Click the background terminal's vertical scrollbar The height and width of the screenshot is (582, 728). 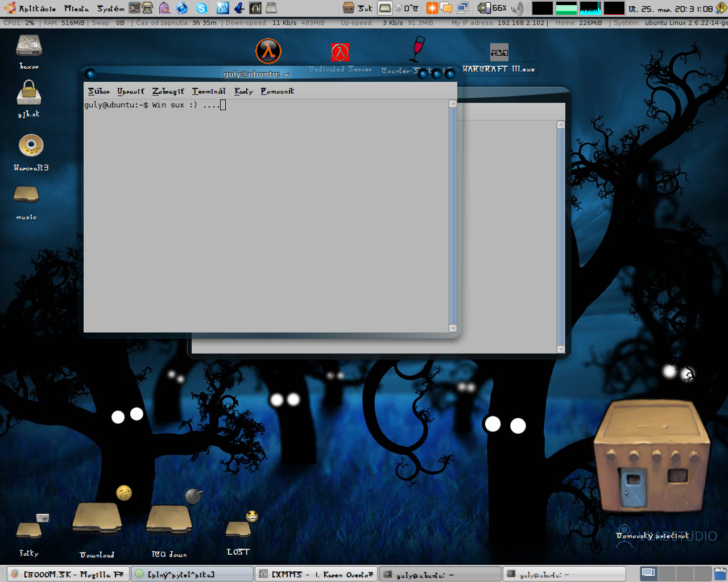click(x=561, y=236)
